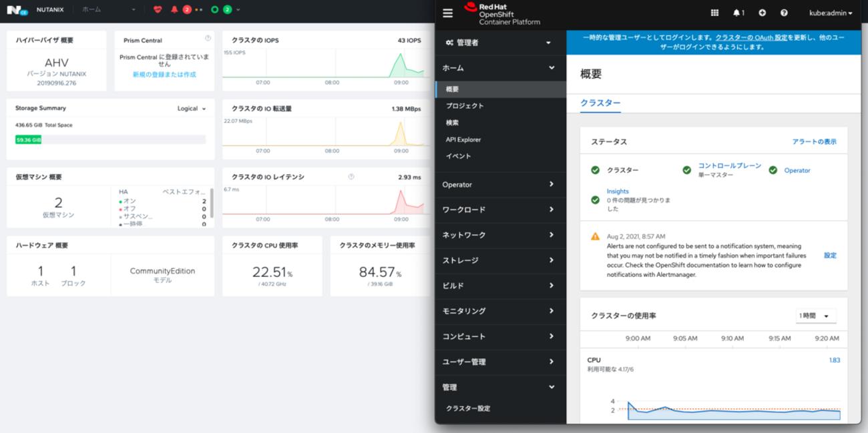
Task: Open the Nutanix ホーム view dropdown
Action: pyautogui.click(x=108, y=10)
